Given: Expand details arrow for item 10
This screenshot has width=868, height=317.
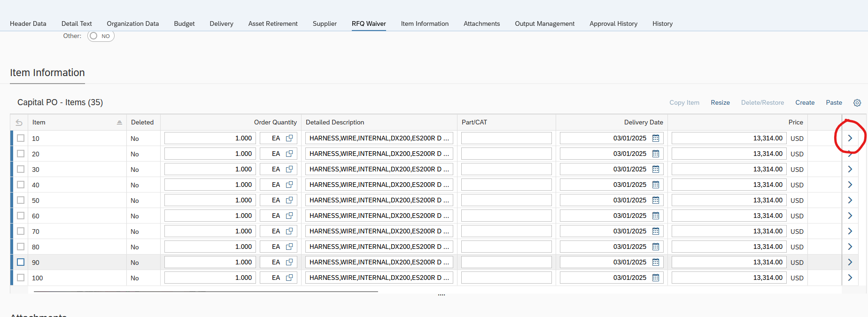Looking at the screenshot, I should tap(850, 138).
